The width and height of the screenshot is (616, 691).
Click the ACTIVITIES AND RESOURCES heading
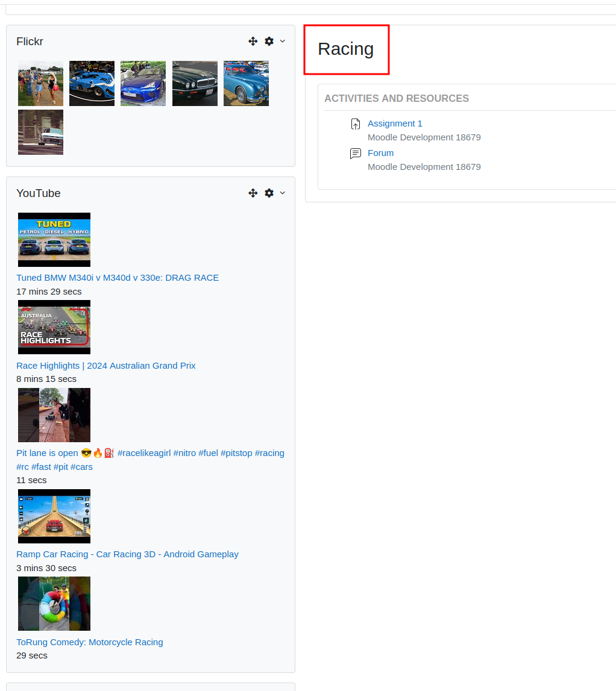tap(397, 98)
